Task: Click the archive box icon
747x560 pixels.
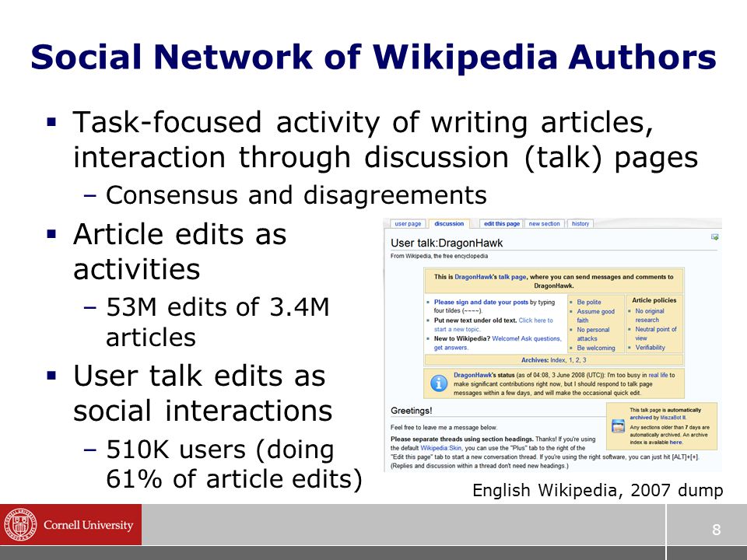Action: (x=618, y=425)
